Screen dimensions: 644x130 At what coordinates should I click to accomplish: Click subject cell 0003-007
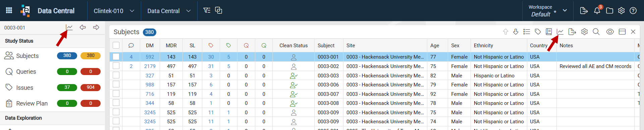coord(328,94)
